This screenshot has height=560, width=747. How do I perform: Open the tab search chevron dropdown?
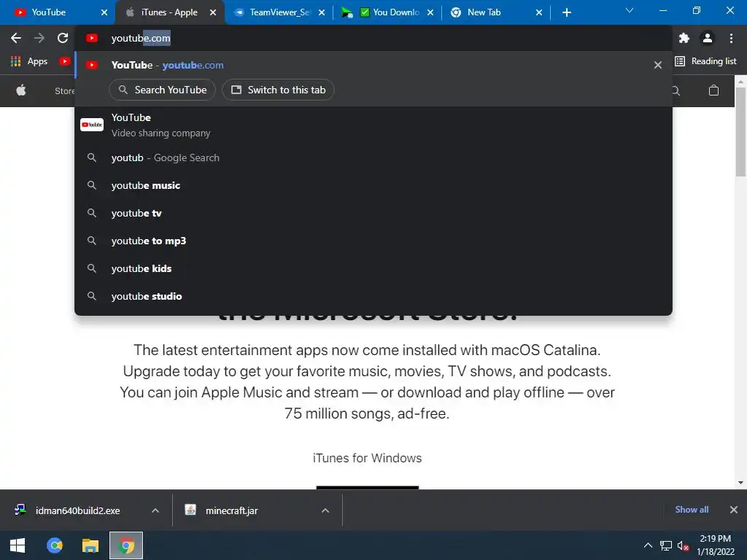630,10
